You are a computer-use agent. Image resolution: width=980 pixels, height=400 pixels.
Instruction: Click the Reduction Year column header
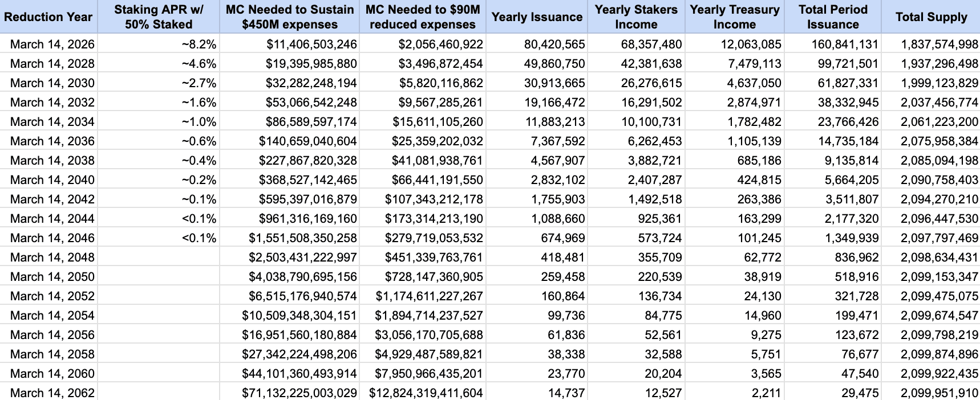click(48, 17)
